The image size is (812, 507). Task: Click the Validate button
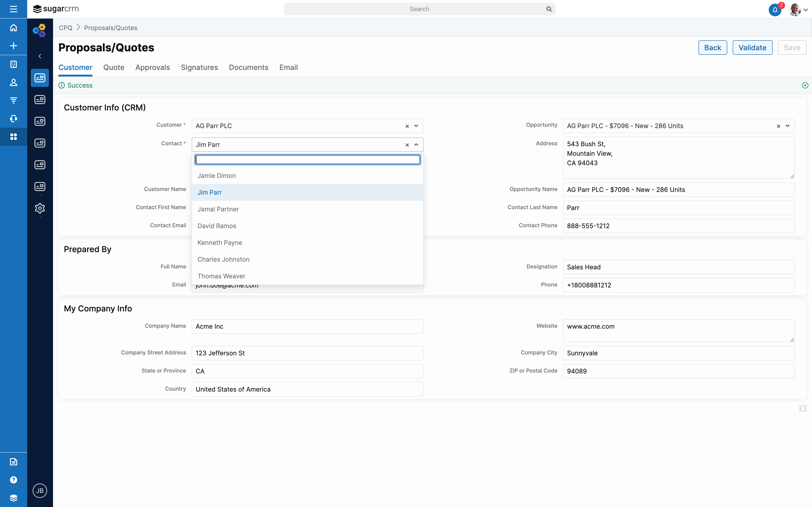(752, 47)
